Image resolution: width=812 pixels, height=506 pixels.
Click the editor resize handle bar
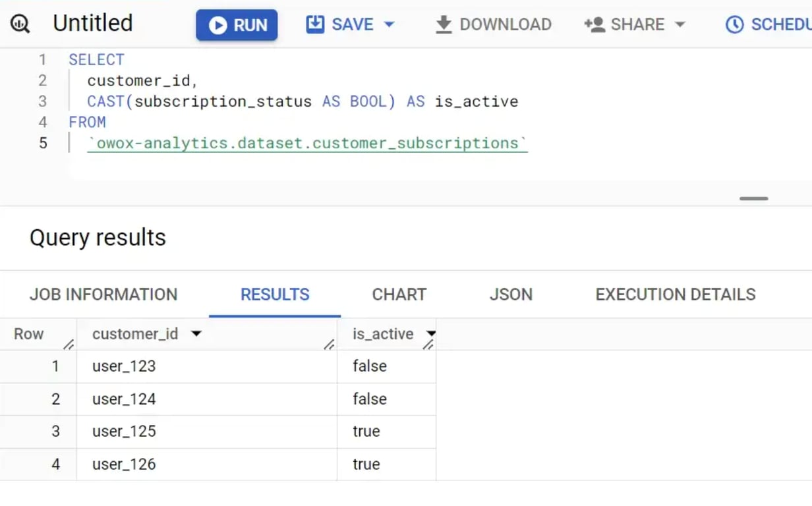753,198
